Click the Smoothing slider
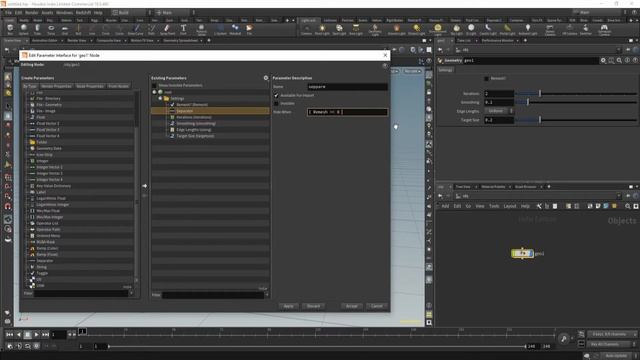Viewport: 640px width, 360px height. [576, 102]
